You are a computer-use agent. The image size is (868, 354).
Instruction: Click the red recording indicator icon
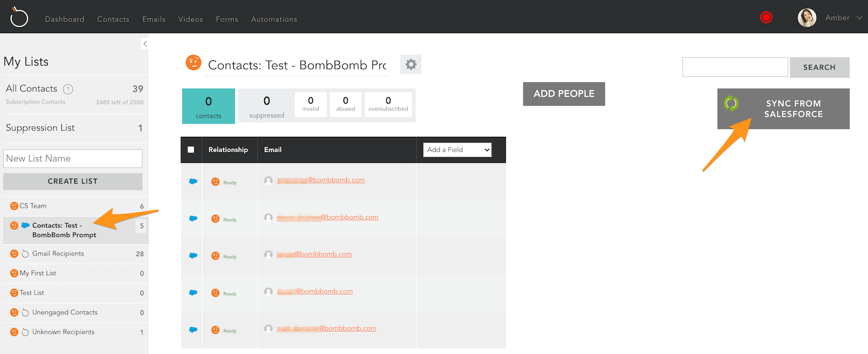766,17
